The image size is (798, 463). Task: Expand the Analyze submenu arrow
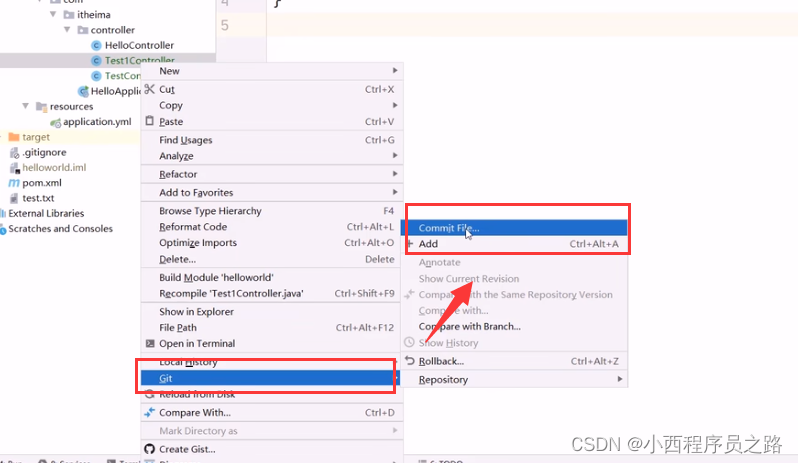[x=395, y=155]
